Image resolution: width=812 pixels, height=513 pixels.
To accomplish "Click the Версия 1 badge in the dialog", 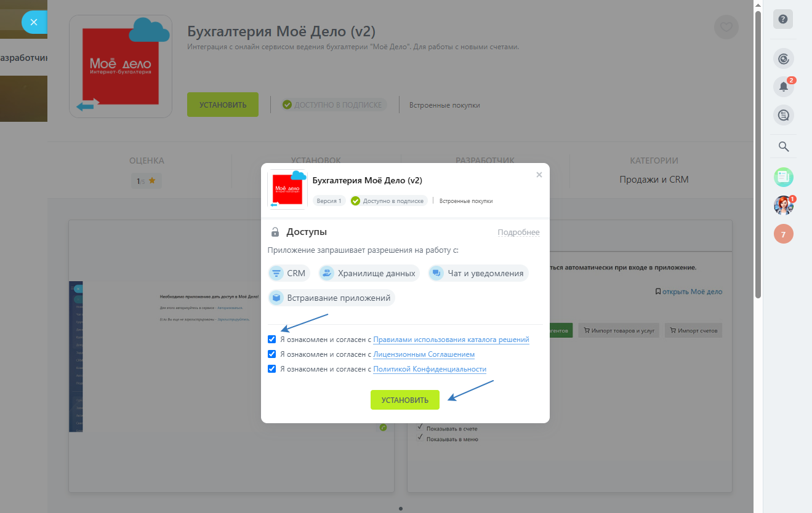I will [329, 201].
